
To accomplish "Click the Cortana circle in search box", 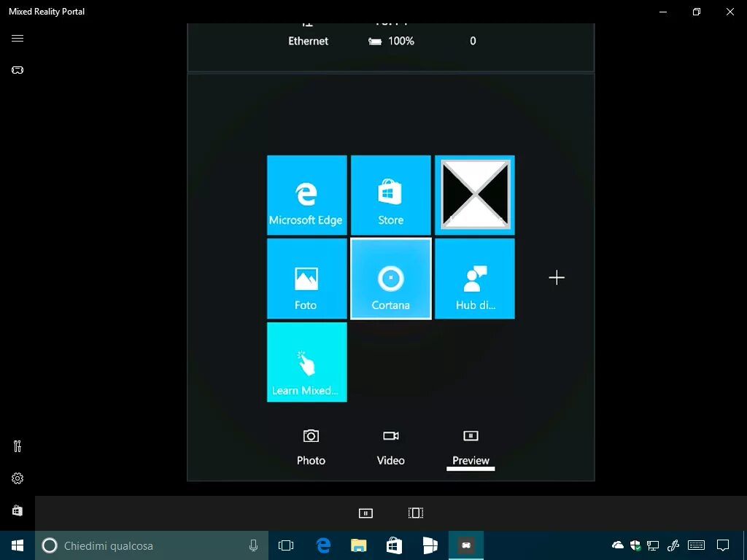I will point(50,545).
